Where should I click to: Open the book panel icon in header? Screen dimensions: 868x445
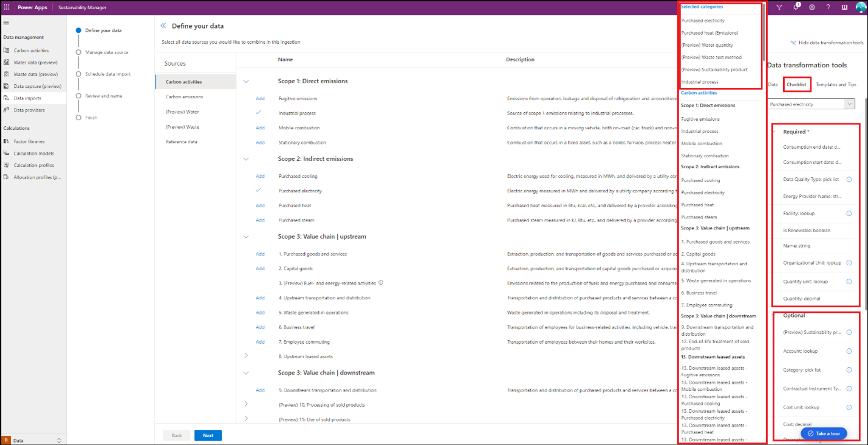844,7
